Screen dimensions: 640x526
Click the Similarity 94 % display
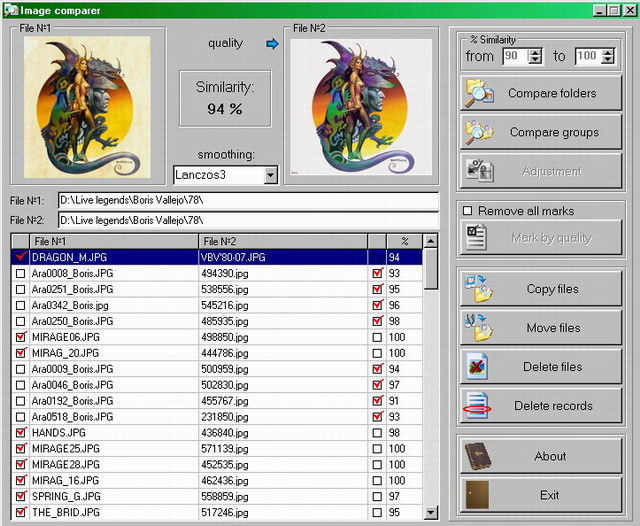tap(225, 98)
